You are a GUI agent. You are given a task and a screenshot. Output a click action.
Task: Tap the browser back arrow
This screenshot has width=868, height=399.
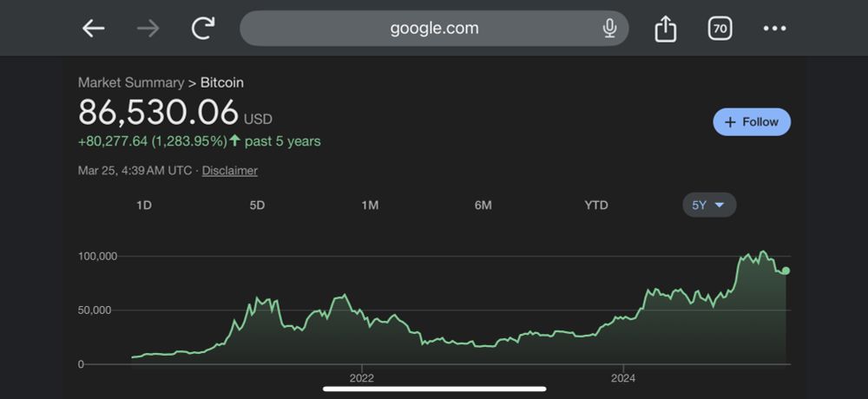click(94, 29)
